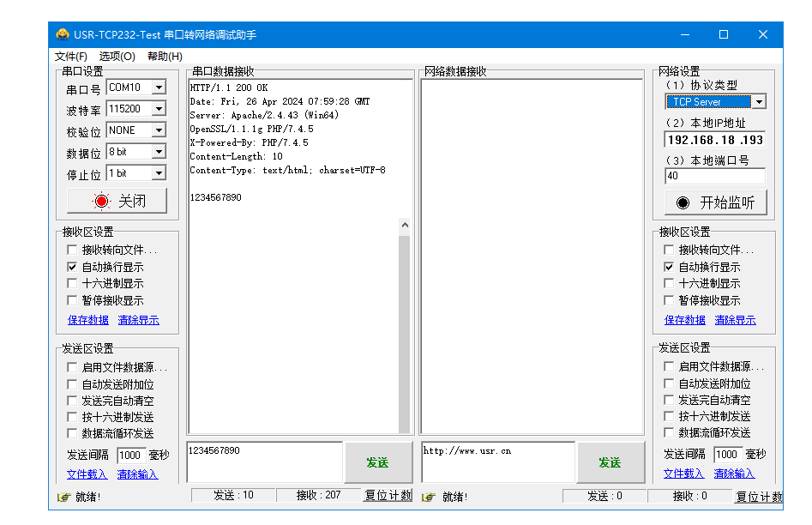This screenshot has width=812, height=525.
Task: Click the left status bar ready icon
Action: tap(63, 497)
